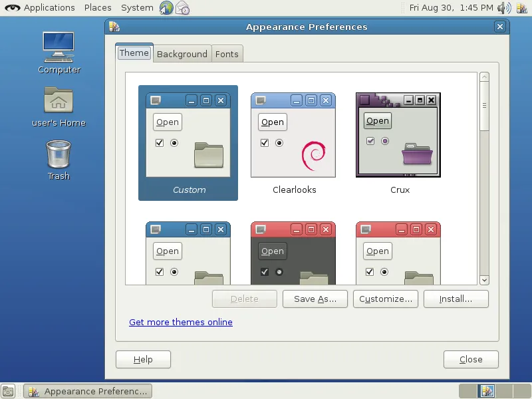Select the light theme with red titlebar
The image size is (532, 399).
(x=398, y=253)
